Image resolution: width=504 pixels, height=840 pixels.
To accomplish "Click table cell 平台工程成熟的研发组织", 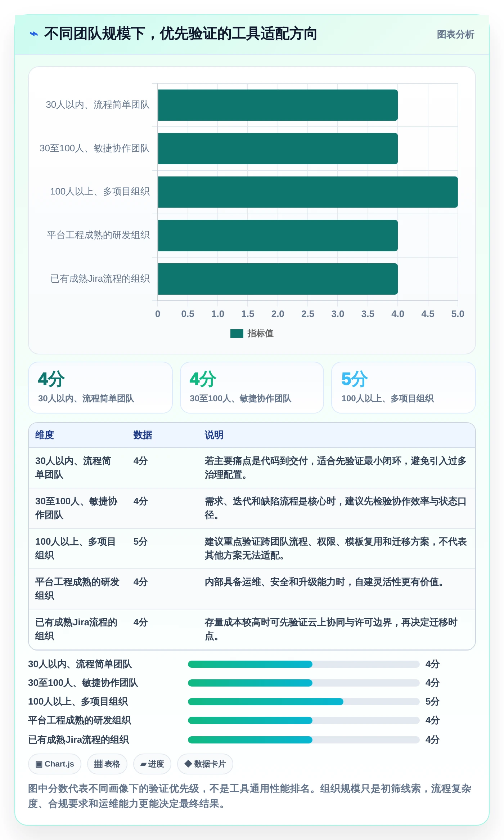I will (78, 589).
